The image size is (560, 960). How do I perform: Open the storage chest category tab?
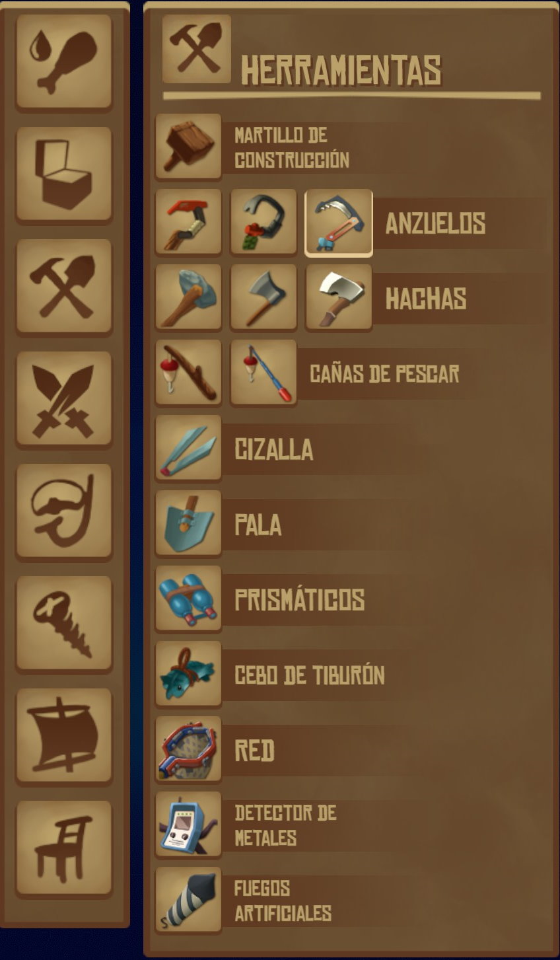click(64, 174)
